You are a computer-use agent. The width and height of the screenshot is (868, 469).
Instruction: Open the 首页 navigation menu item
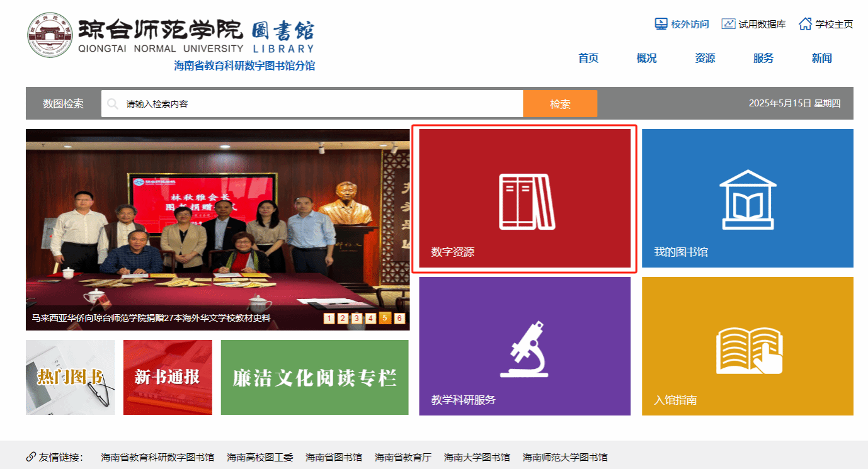point(588,58)
